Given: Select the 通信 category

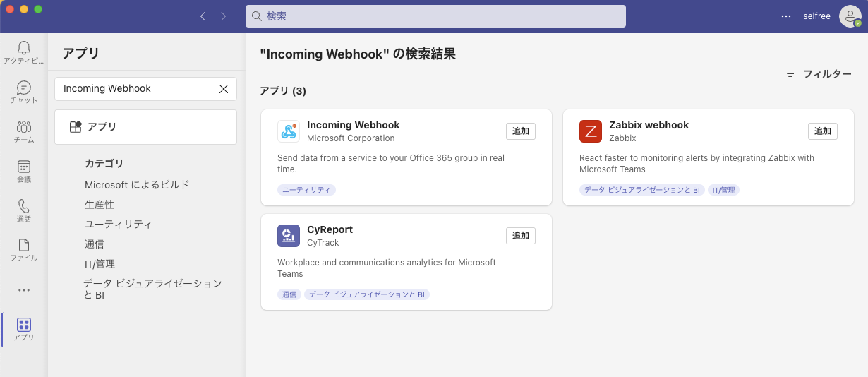Looking at the screenshot, I should (95, 244).
